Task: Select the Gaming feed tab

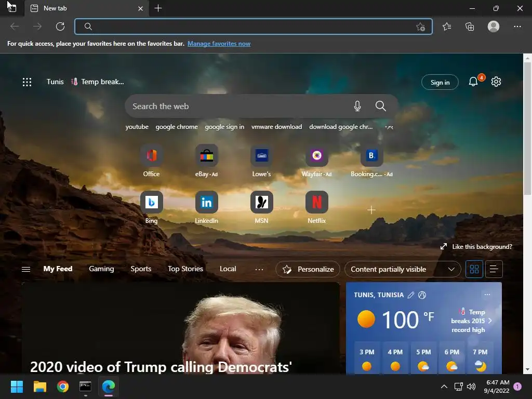Action: pyautogui.click(x=101, y=269)
